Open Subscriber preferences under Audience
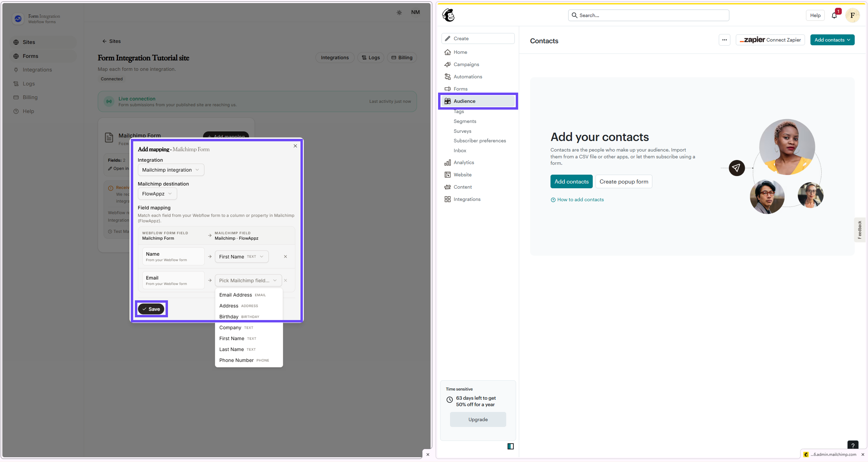The height and width of the screenshot is (462, 868). click(x=480, y=141)
